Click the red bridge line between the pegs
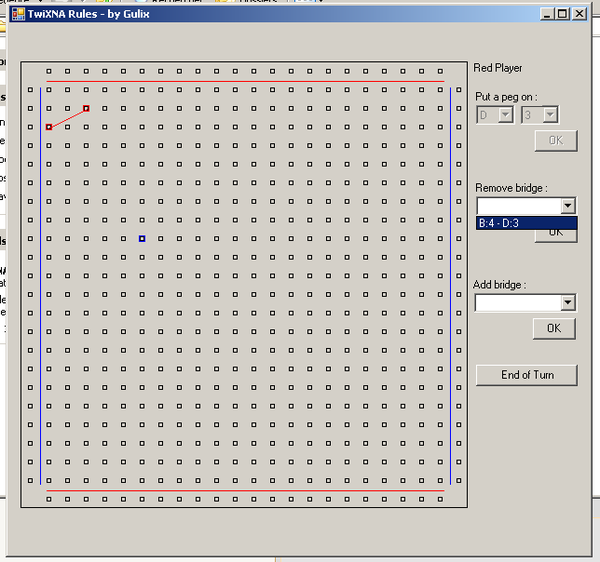 [x=67, y=118]
